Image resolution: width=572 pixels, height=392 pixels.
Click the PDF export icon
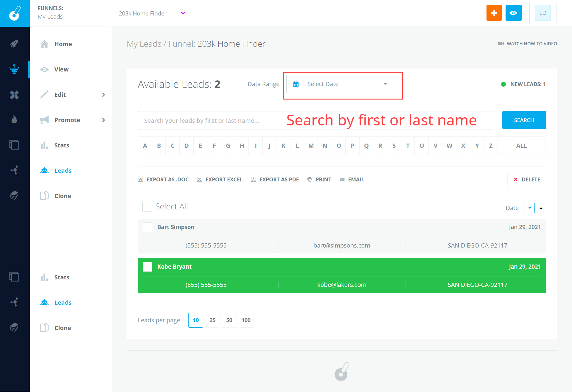coord(254,179)
